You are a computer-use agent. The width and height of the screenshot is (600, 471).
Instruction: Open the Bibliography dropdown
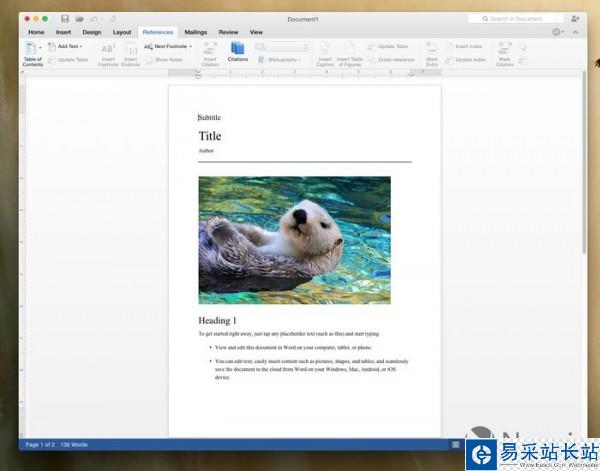click(x=280, y=60)
